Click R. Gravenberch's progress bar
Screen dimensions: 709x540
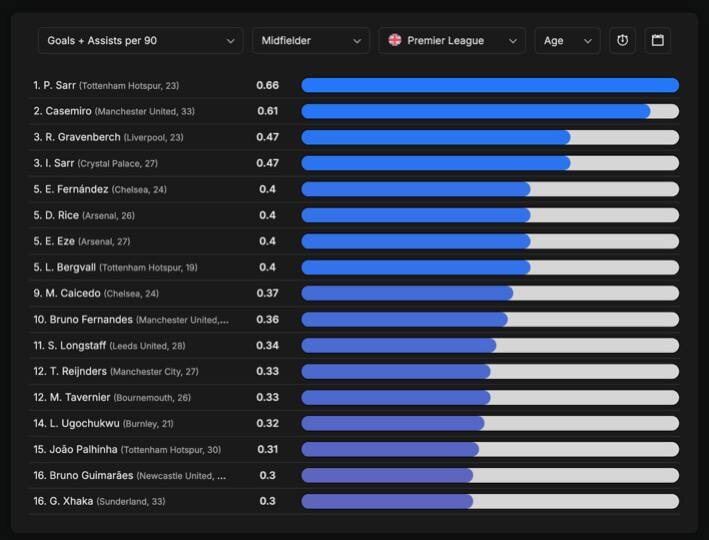490,137
